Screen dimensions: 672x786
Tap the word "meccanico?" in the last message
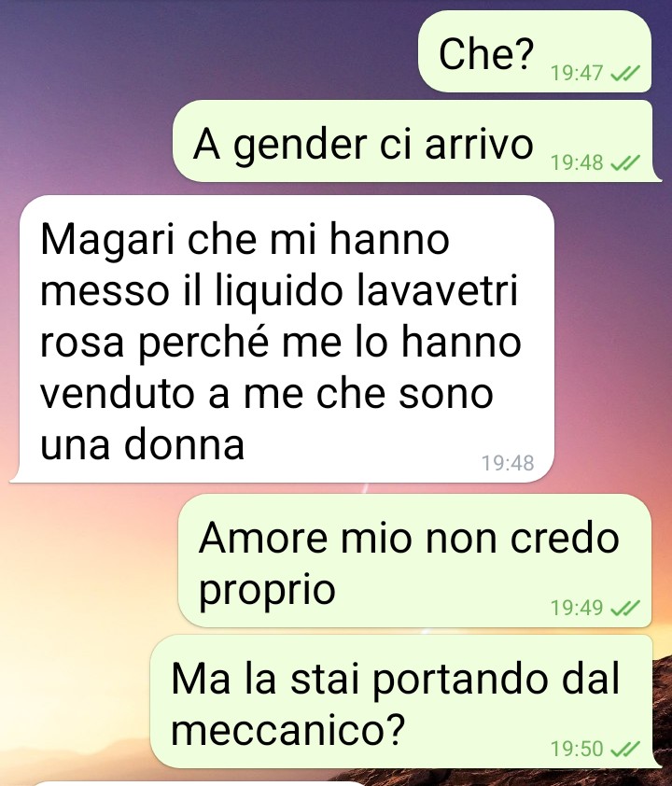[x=287, y=730]
